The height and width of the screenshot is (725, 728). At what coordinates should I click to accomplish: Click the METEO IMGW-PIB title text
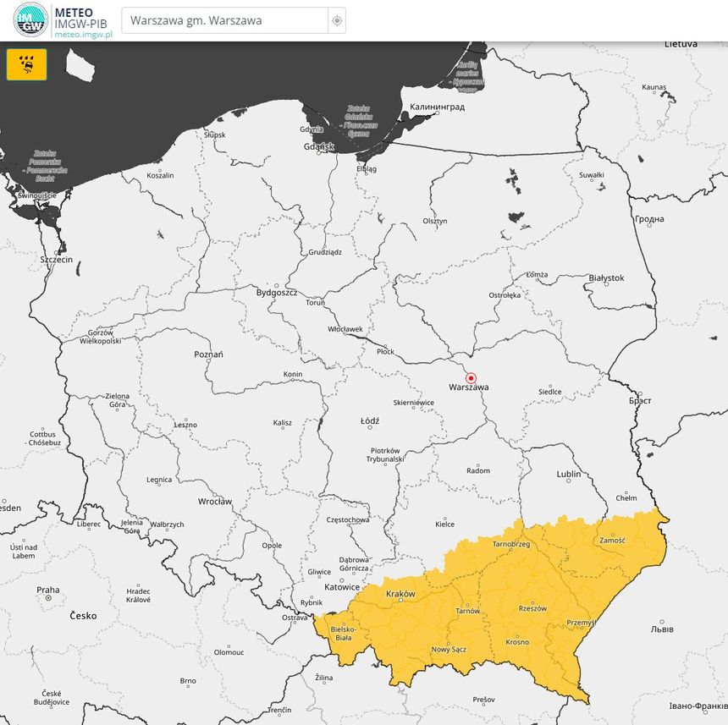80,18
